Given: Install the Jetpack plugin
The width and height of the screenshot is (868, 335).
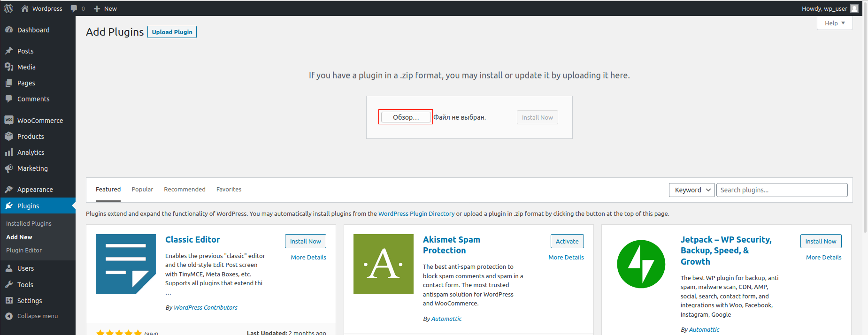Looking at the screenshot, I should click(x=821, y=241).
